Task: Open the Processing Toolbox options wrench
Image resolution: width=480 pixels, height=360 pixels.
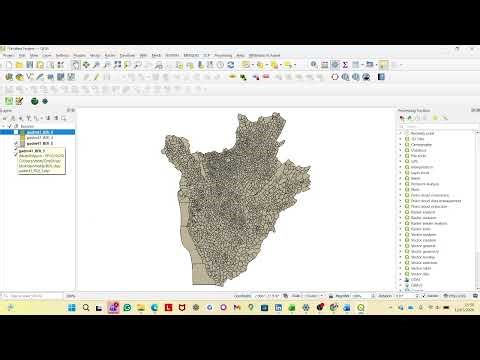Action: click(445, 118)
